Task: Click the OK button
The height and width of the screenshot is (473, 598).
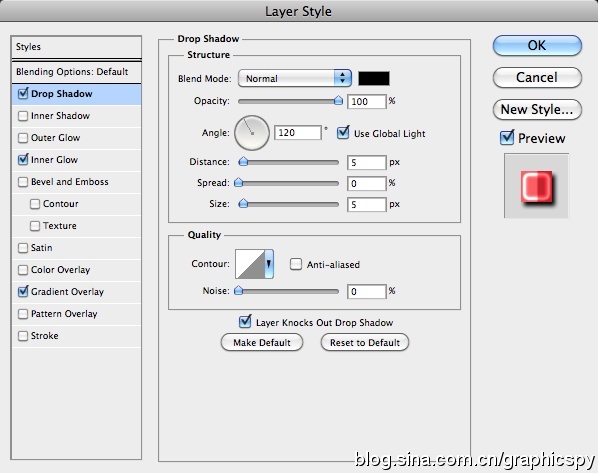Action: point(537,45)
